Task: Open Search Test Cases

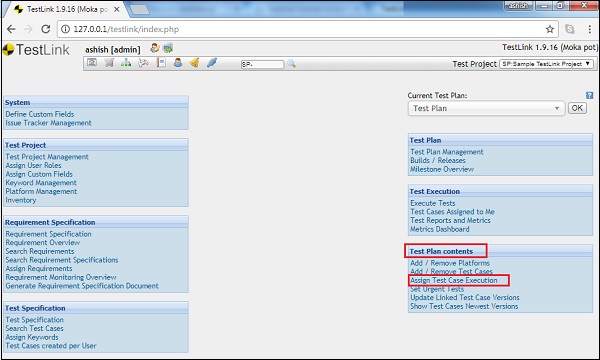Action: 34,328
